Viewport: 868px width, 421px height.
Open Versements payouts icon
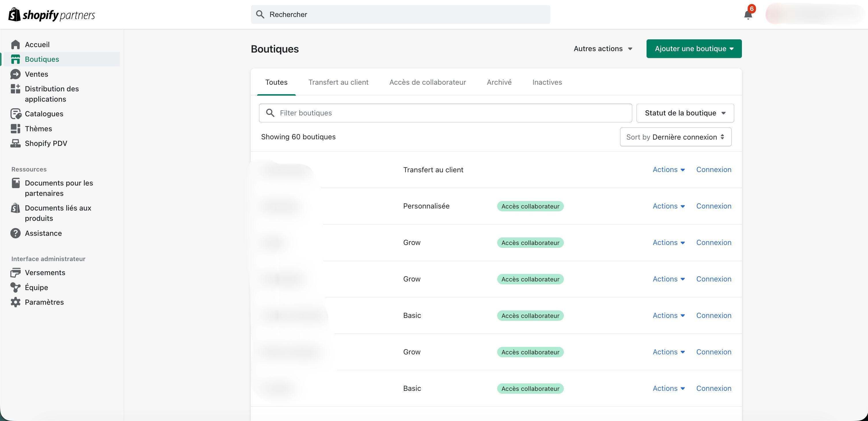16,273
